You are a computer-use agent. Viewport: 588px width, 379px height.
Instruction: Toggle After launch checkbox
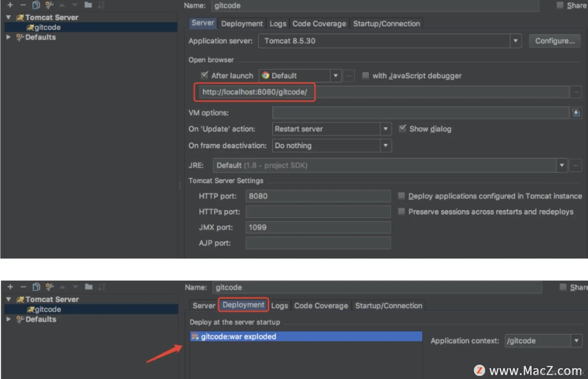click(x=205, y=75)
